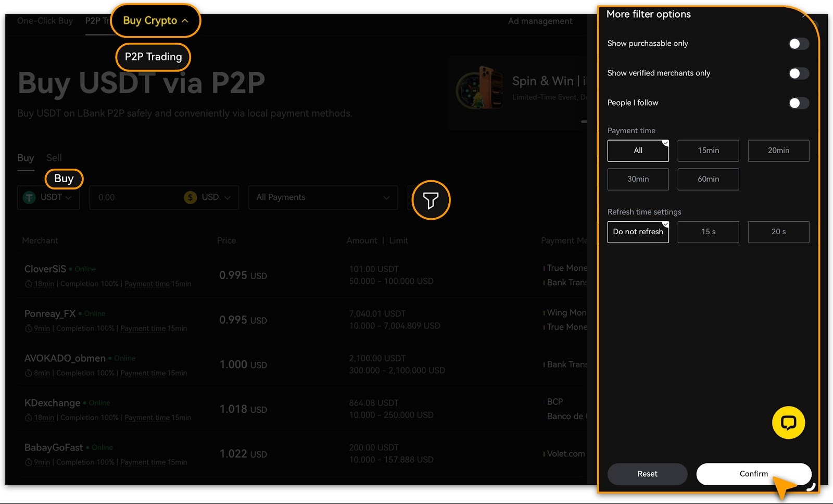Viewport: 833px width, 504px height.
Task: Click the clock icon under Ponreay_FX
Action: [29, 329]
